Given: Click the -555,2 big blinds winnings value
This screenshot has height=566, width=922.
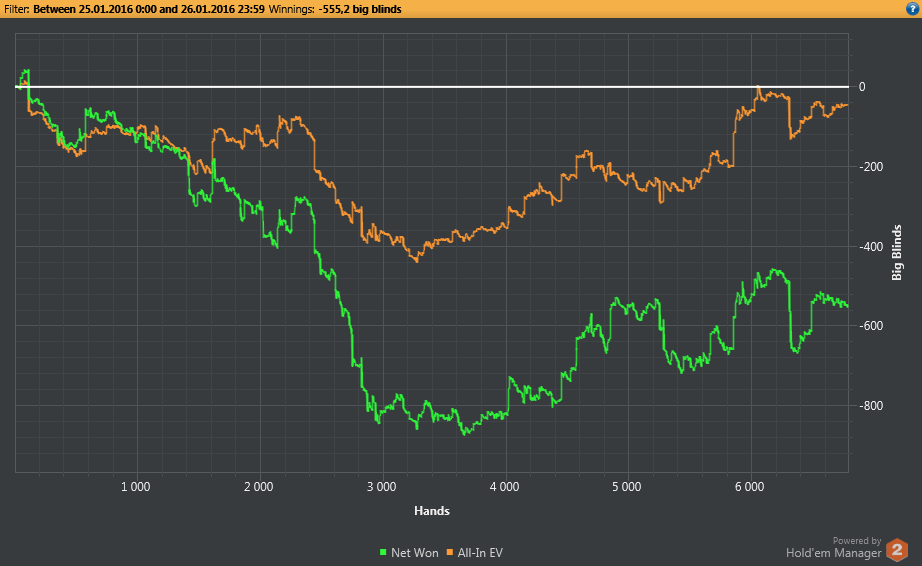Looking at the screenshot, I should (360, 9).
